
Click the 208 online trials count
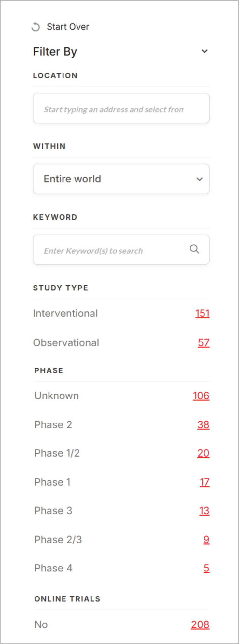coord(200,625)
